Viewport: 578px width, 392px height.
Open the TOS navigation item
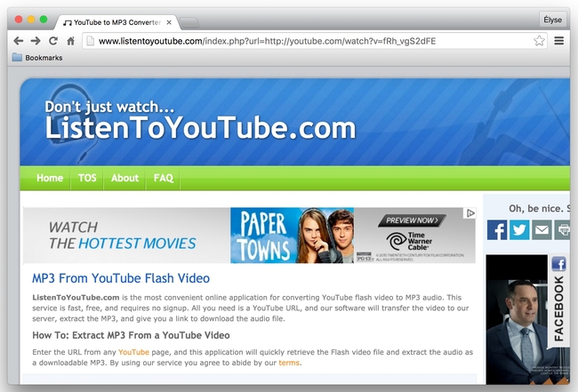tap(87, 178)
